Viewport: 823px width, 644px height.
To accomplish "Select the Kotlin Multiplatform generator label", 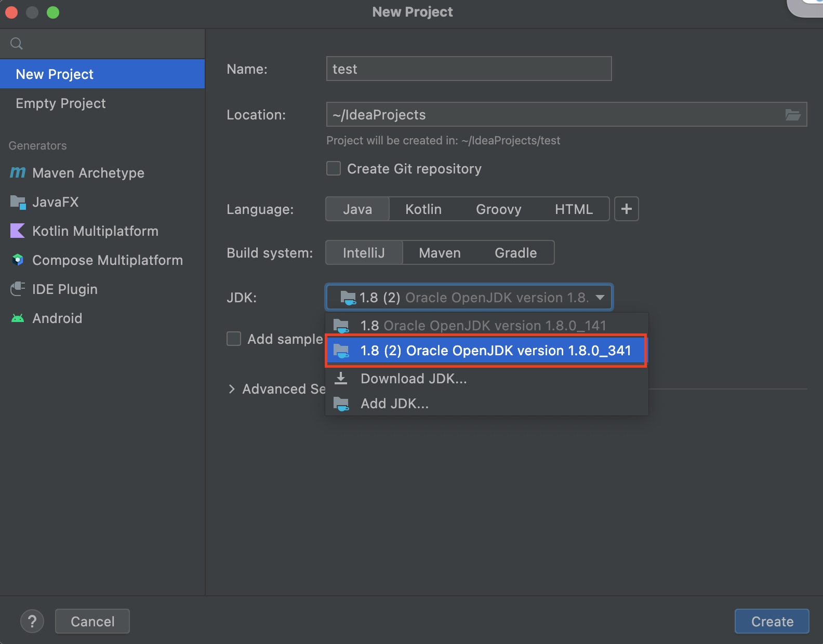I will (95, 231).
